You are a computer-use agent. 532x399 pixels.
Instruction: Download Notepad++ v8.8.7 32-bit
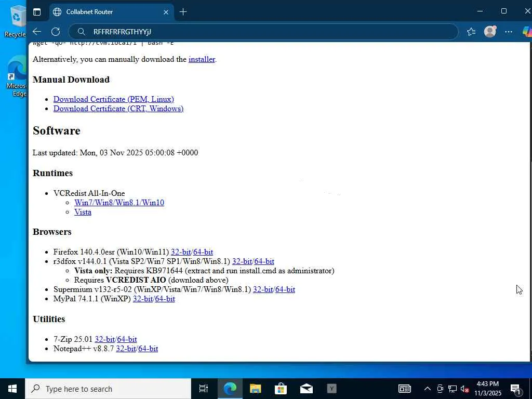pos(126,349)
